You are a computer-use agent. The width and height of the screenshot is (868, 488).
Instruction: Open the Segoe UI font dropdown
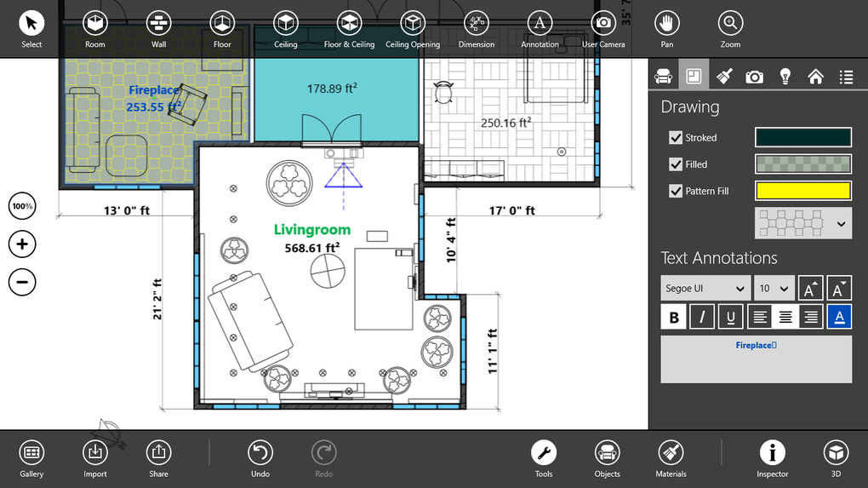click(705, 288)
